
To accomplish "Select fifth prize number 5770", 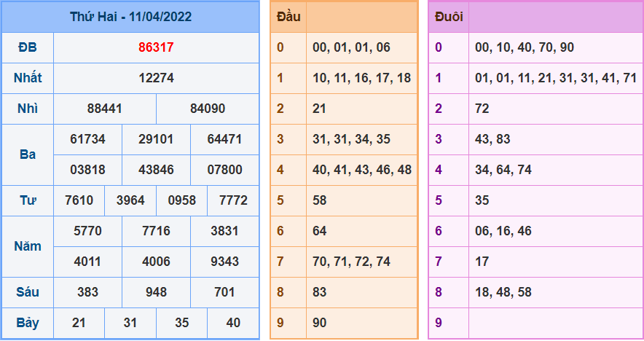I will [87, 231].
